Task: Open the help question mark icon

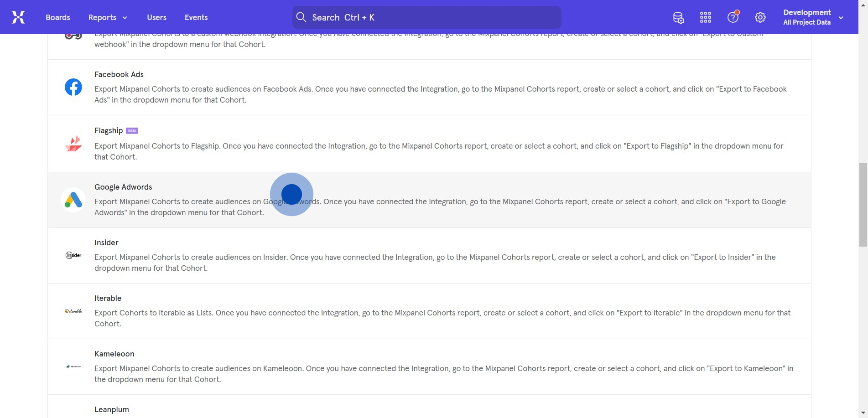Action: pyautogui.click(x=733, y=17)
